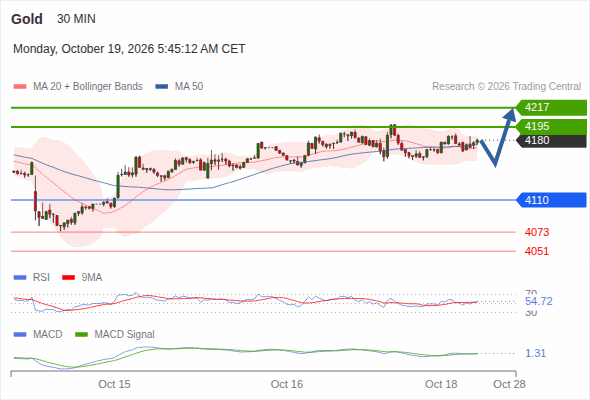Image resolution: width=590 pixels, height=400 pixels.
Task: Click the 4110 pivot price tag
Action: (551, 200)
